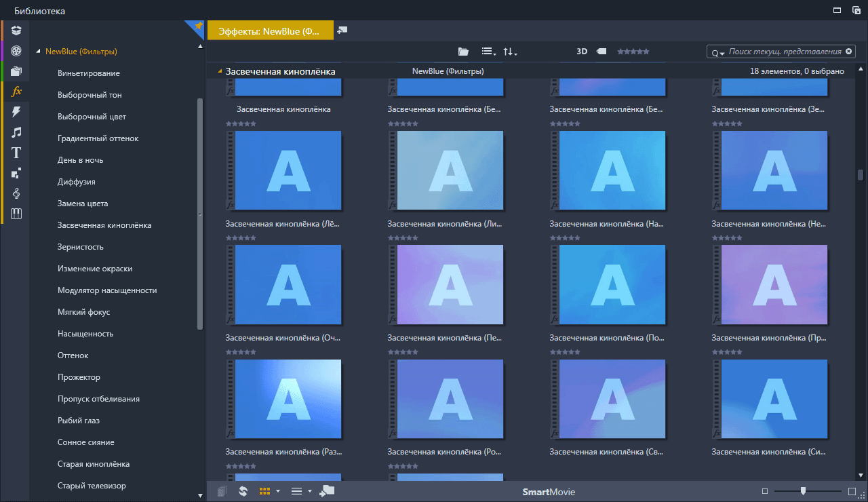
Task: Select Насыщенность filter
Action: [x=85, y=334]
